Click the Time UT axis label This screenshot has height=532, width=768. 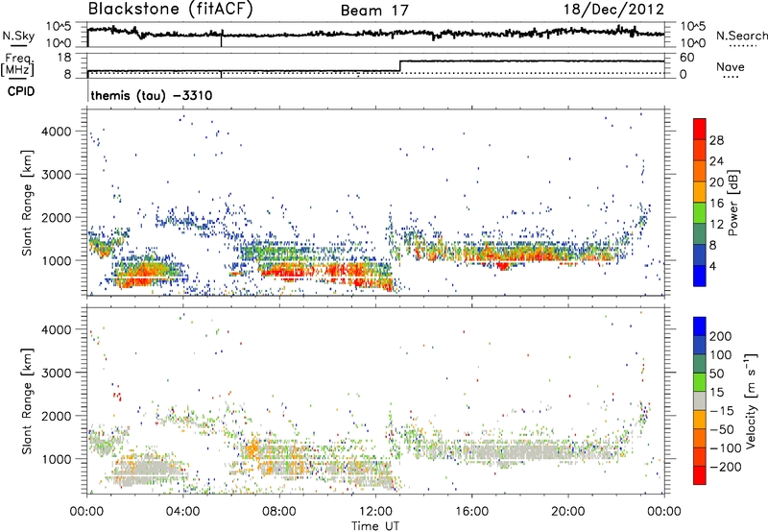click(375, 525)
